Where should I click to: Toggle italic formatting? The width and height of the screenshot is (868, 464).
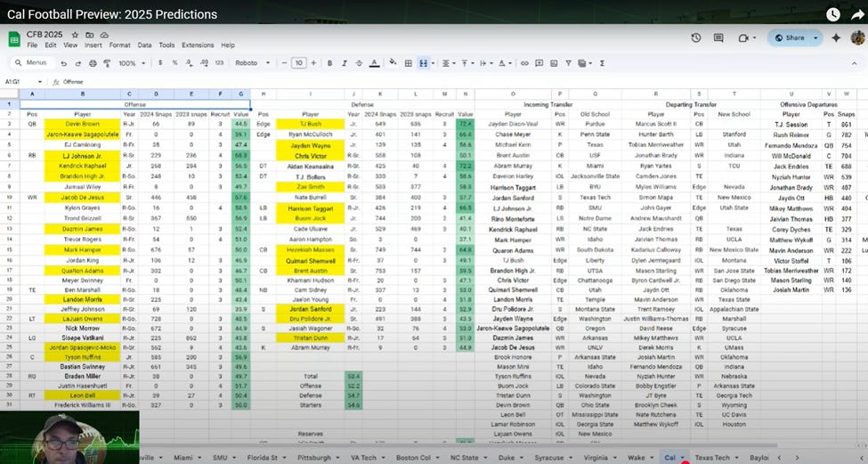(345, 63)
